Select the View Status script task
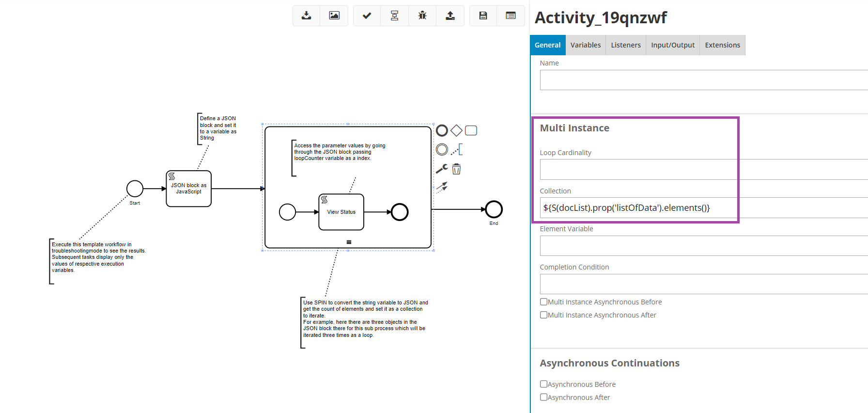This screenshot has width=868, height=413. click(341, 212)
